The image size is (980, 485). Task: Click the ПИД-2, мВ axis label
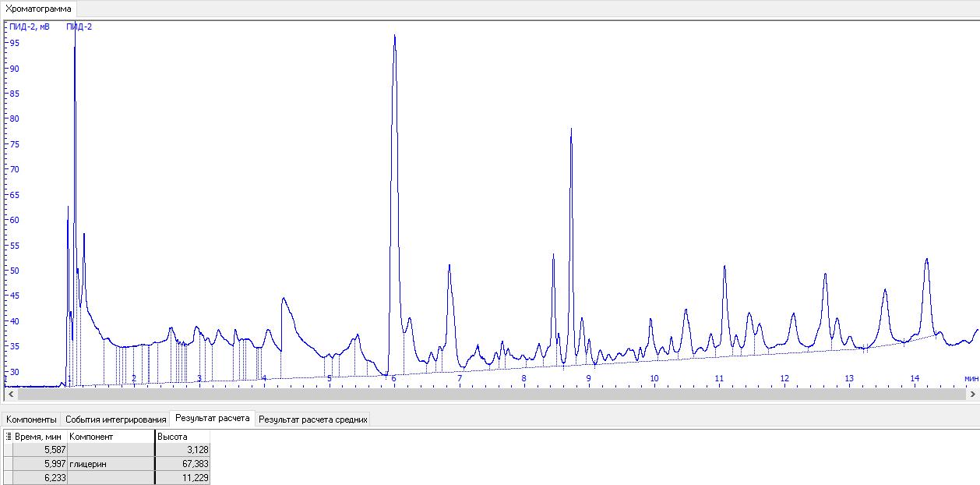click(x=29, y=27)
